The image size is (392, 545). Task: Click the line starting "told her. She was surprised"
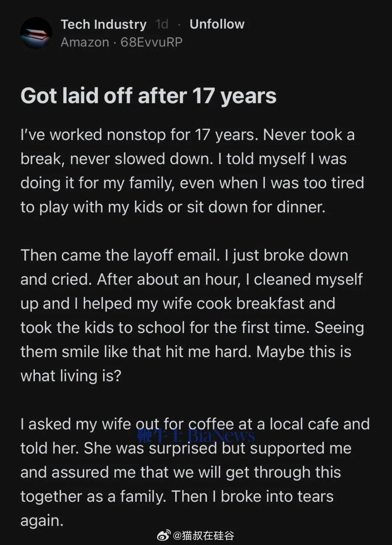pyautogui.click(x=186, y=448)
